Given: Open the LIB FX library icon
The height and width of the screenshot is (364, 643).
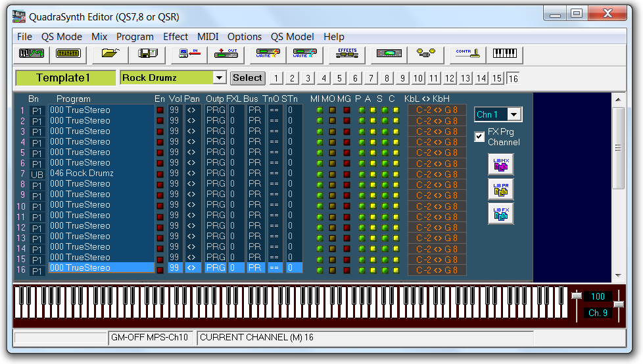Looking at the screenshot, I should [x=500, y=214].
